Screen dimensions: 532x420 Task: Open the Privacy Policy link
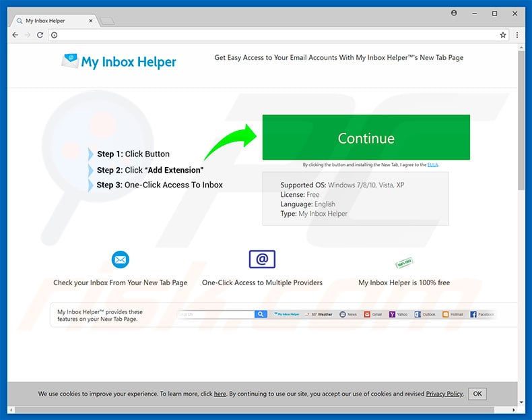(x=444, y=394)
